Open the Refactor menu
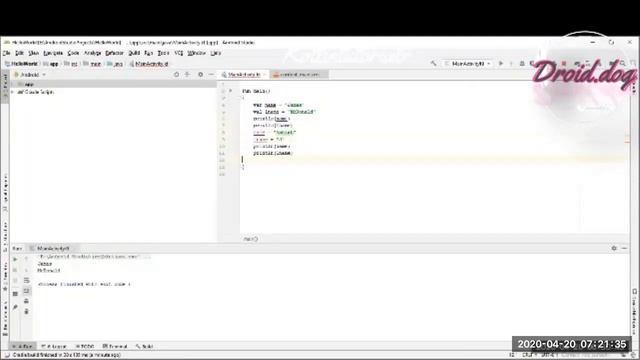640x360 pixels. tap(114, 53)
